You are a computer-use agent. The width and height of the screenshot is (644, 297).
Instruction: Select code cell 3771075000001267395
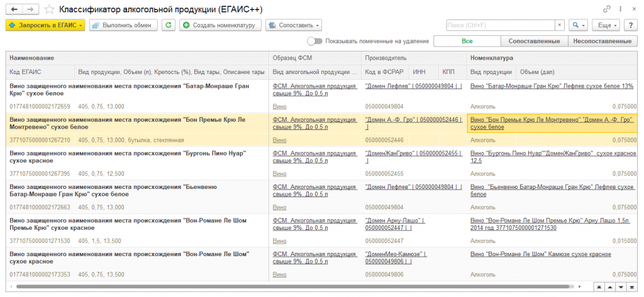point(40,173)
